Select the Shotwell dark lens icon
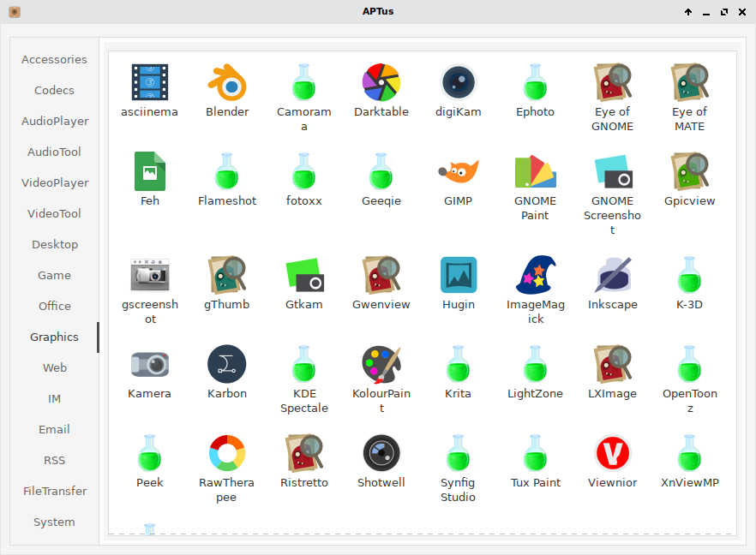Viewport: 756px width, 555px height. [381, 453]
